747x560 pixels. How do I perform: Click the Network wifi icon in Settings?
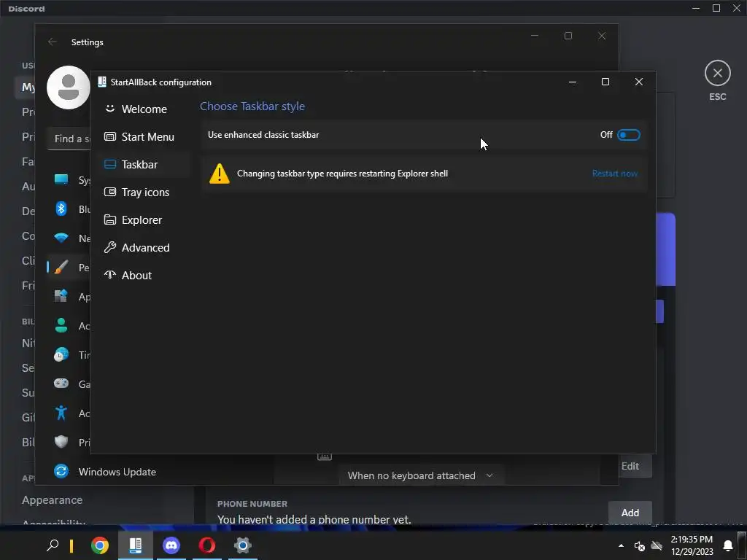[x=61, y=238]
